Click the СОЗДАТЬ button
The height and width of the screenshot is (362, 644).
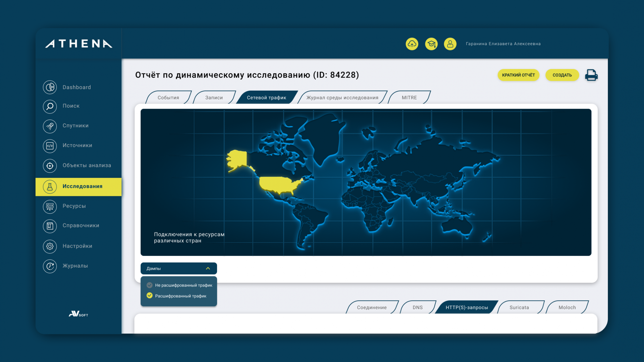point(562,75)
